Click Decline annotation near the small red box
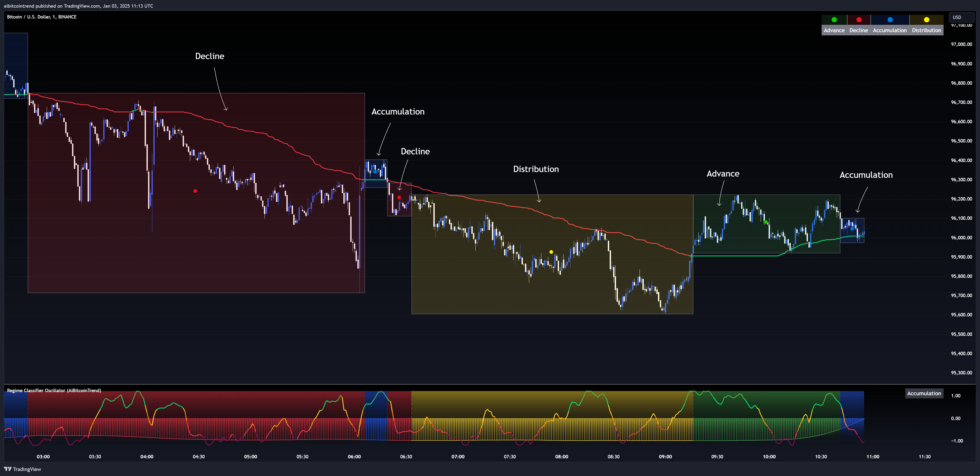 coord(415,151)
